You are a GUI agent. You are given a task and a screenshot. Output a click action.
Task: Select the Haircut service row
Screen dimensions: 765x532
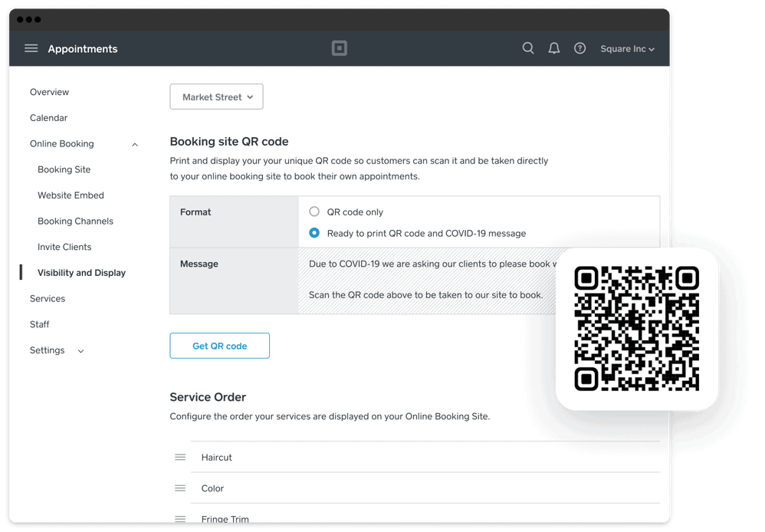point(425,458)
